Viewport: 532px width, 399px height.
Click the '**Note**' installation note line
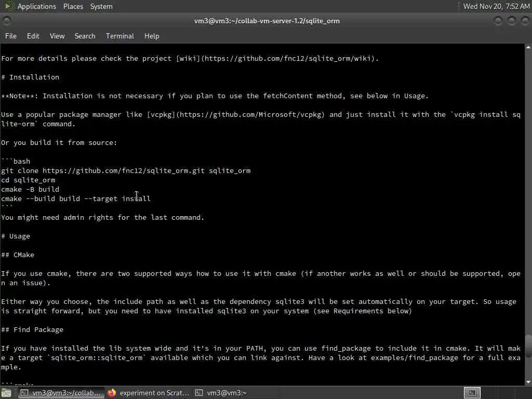pyautogui.click(x=215, y=96)
